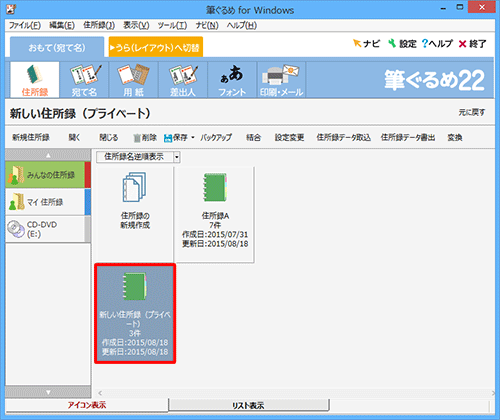Click horizontal scrollbar left arrow

click(100, 393)
